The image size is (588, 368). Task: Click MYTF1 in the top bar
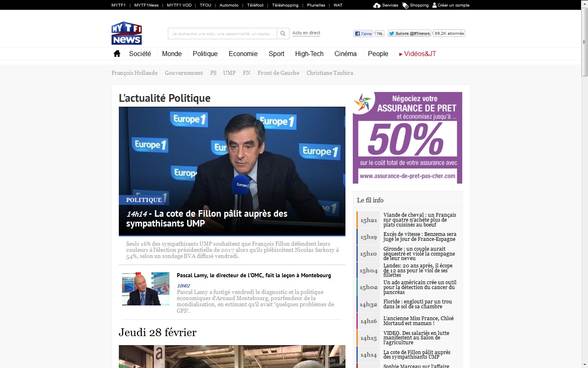point(118,5)
